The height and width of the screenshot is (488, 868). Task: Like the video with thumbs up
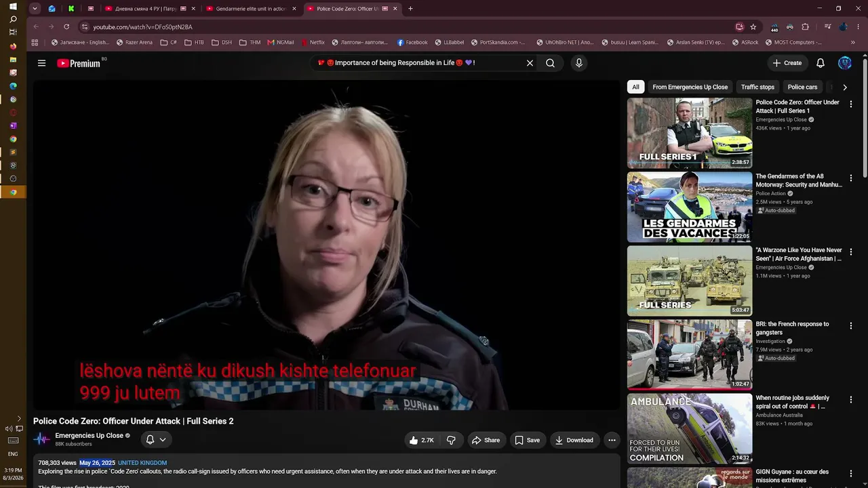[421, 440]
